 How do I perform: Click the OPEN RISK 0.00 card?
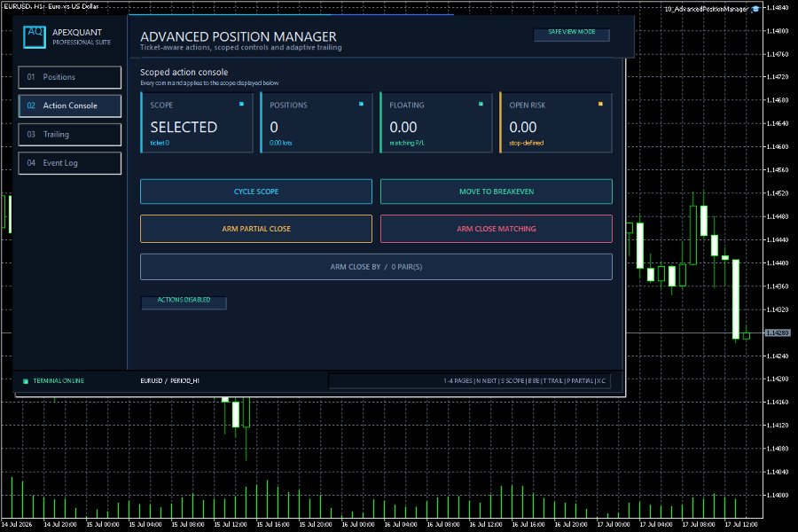[556, 122]
